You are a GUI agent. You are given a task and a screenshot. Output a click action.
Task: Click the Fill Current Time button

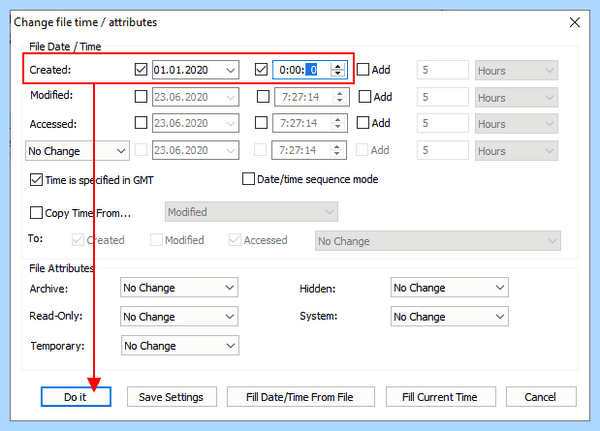click(440, 397)
